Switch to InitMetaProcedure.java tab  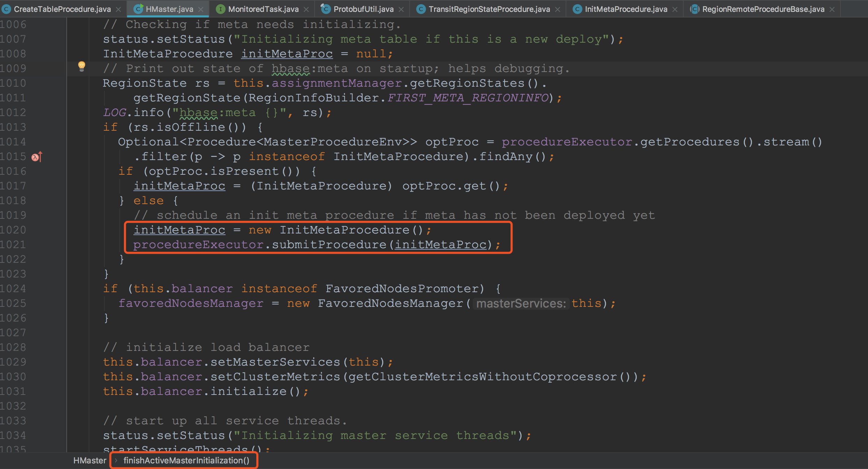pos(626,9)
